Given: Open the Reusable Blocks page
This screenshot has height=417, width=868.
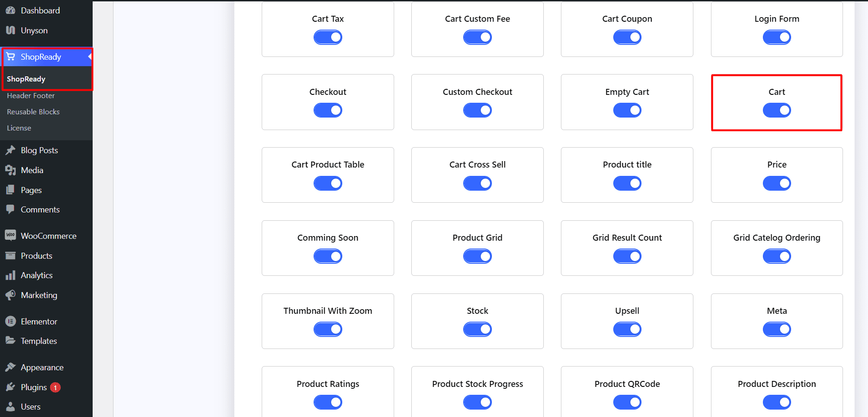Looking at the screenshot, I should point(33,112).
